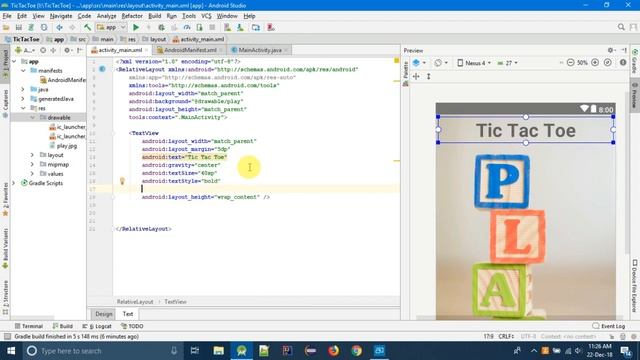Click the Back navigation arrow icon

tap(60, 27)
